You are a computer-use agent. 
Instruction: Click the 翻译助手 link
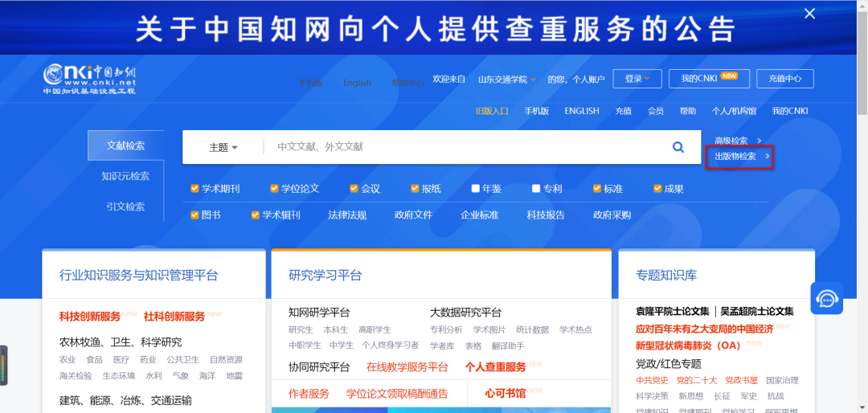click(x=508, y=346)
